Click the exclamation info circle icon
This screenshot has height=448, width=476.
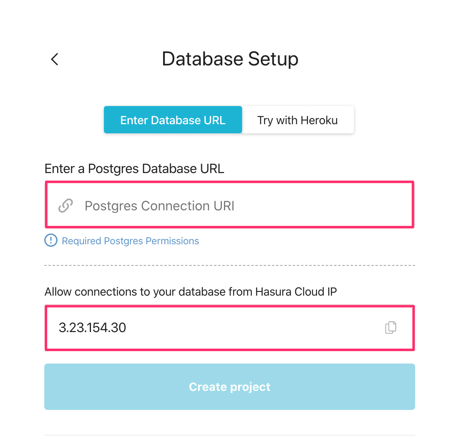pyautogui.click(x=50, y=241)
